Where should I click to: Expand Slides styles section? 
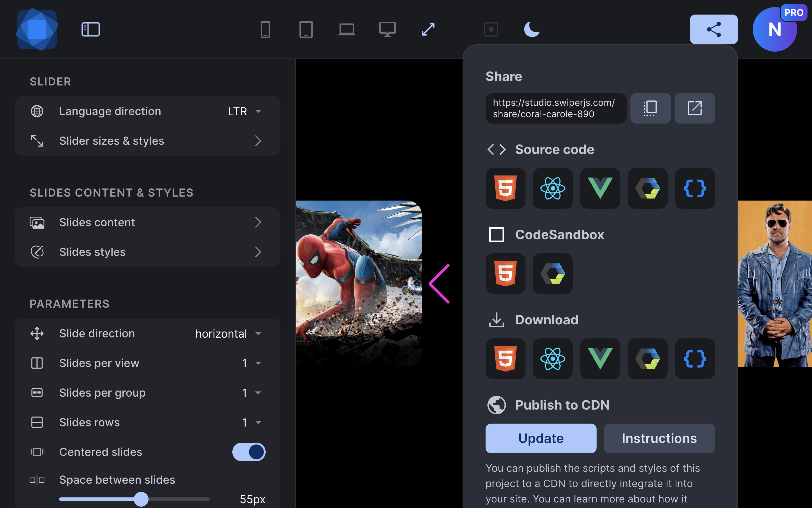coord(148,252)
